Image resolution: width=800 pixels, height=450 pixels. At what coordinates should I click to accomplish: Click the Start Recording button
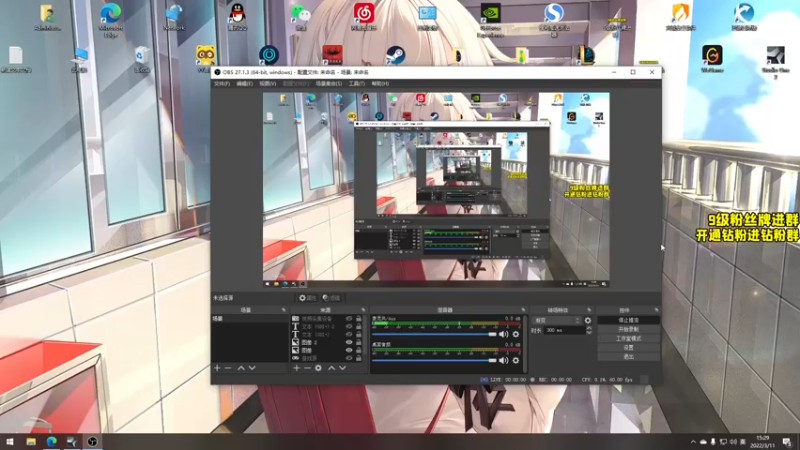[x=628, y=330]
